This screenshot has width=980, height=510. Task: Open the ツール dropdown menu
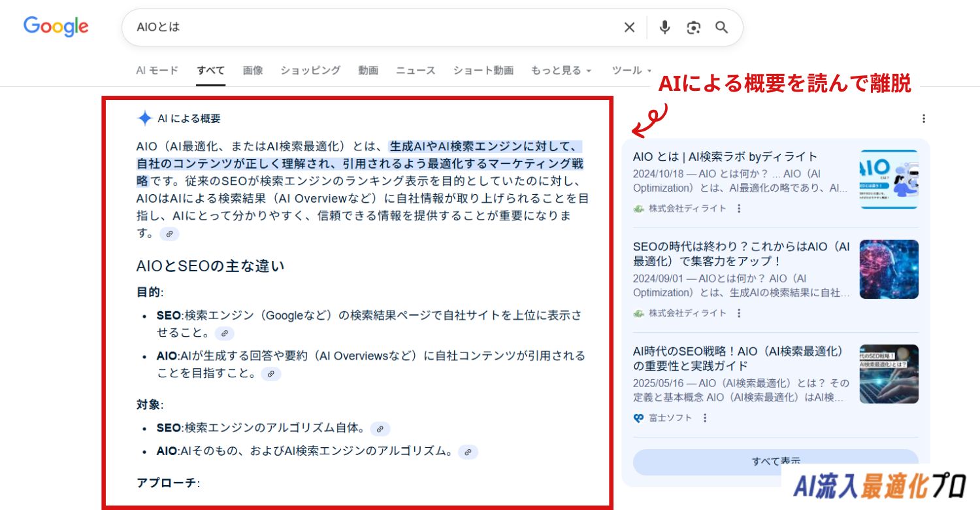pos(631,71)
